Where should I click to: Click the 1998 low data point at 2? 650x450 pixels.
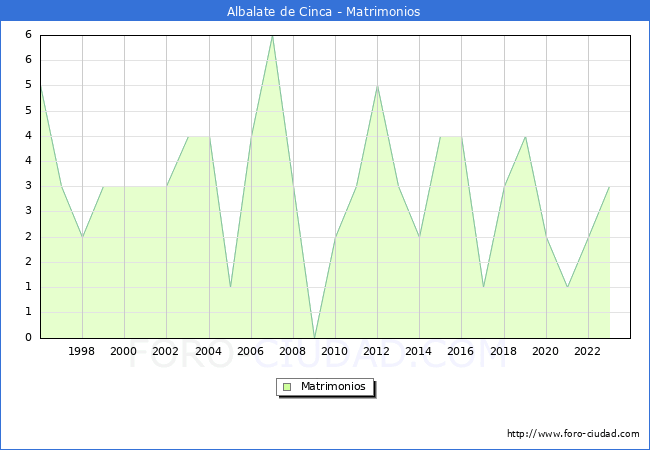pos(82,237)
